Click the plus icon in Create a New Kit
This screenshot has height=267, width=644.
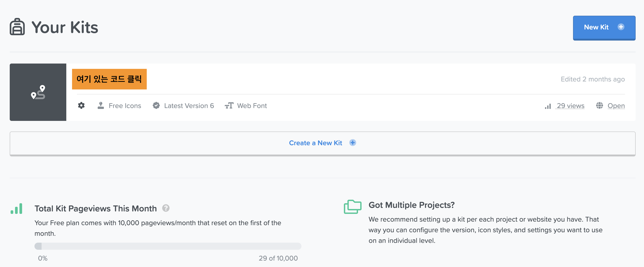click(352, 143)
